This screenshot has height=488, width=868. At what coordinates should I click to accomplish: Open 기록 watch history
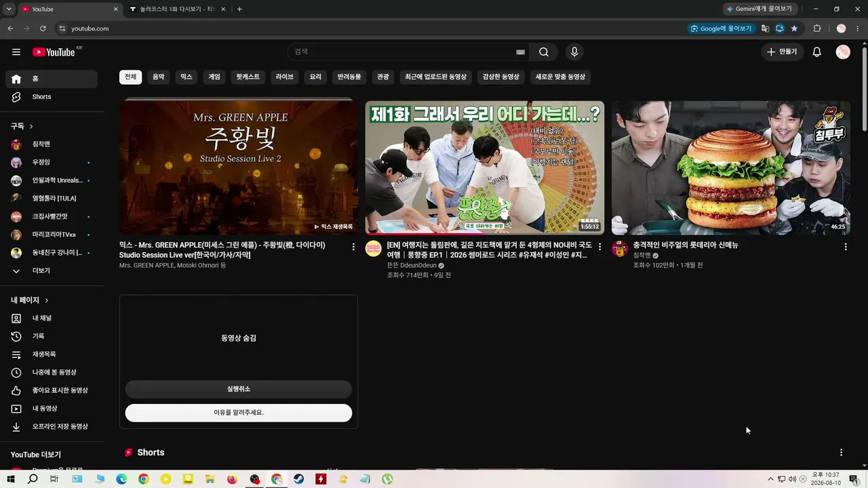point(52,336)
